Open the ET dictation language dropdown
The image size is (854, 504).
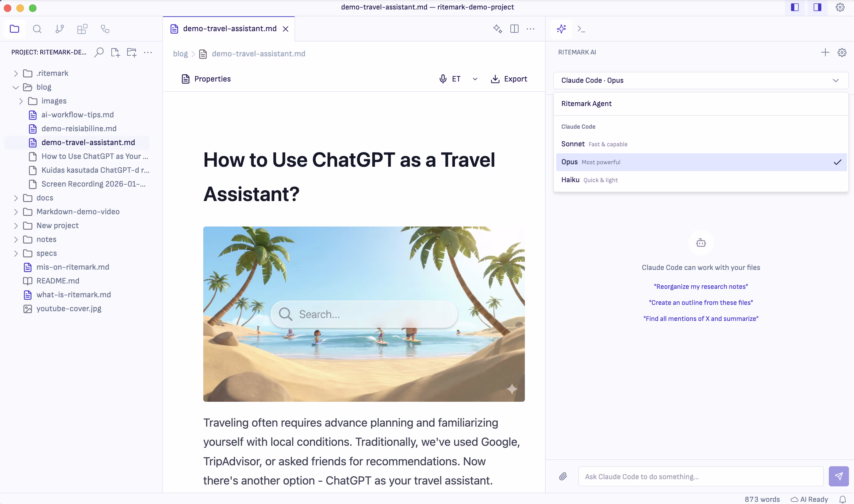pos(475,79)
